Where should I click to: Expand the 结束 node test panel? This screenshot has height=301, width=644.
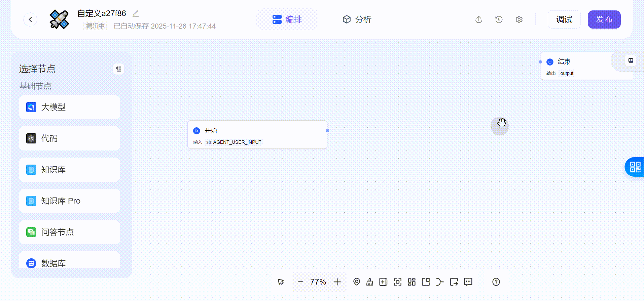[631, 61]
